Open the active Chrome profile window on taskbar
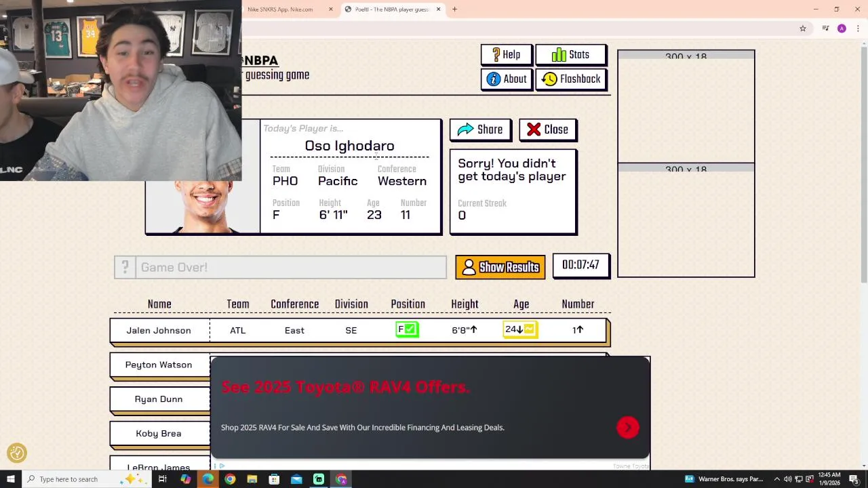 pyautogui.click(x=341, y=479)
